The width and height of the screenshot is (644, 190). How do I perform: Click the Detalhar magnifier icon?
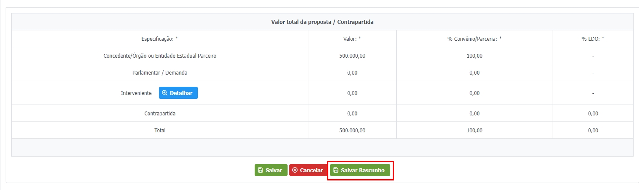click(165, 93)
